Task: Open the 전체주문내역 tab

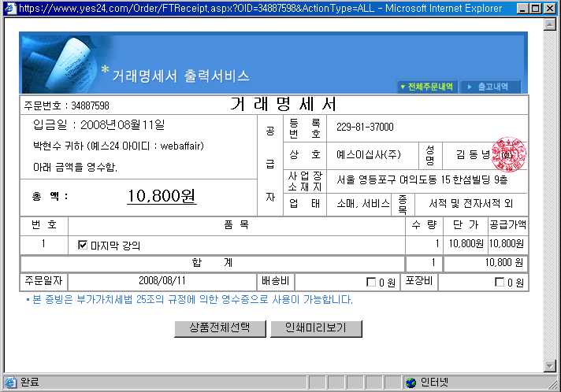Action: [427, 87]
